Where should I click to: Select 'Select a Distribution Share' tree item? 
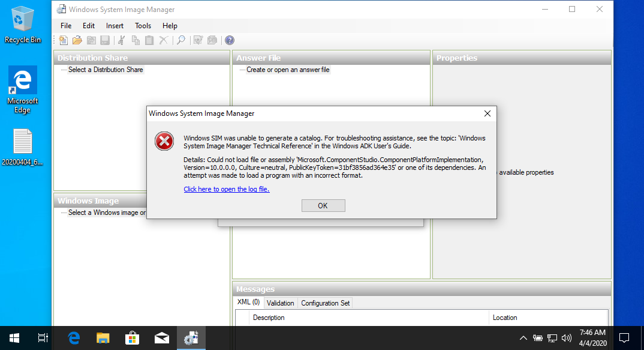(x=106, y=70)
